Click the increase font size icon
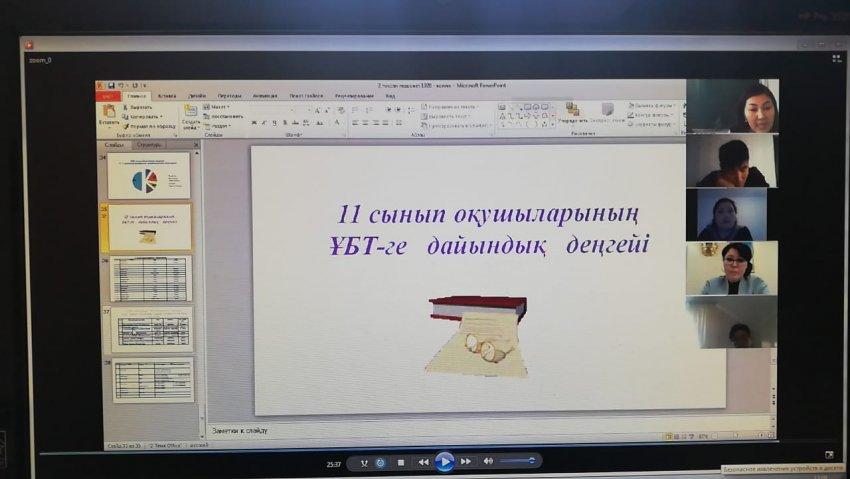Viewport: 850px width, 479px height. [318, 110]
